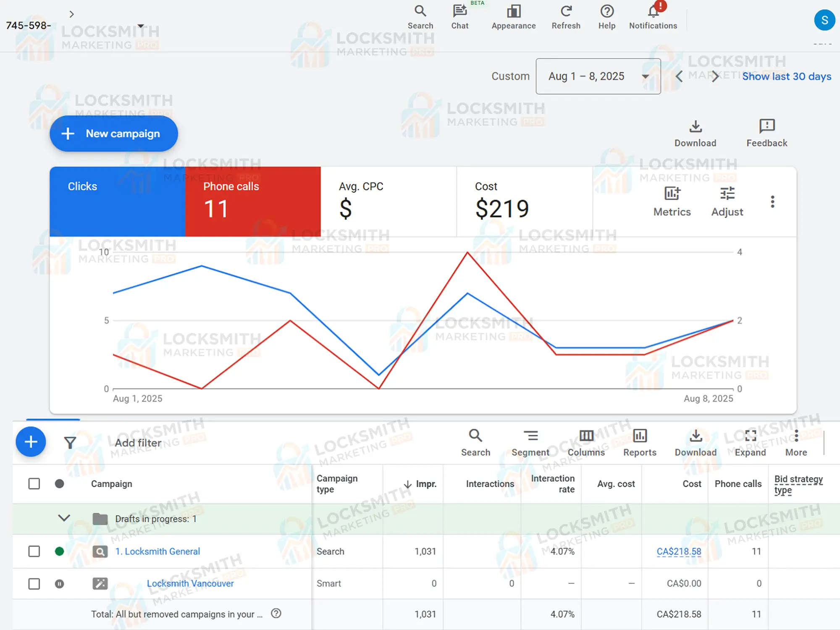Select the Clicks metric card
840x630 pixels.
[118, 202]
